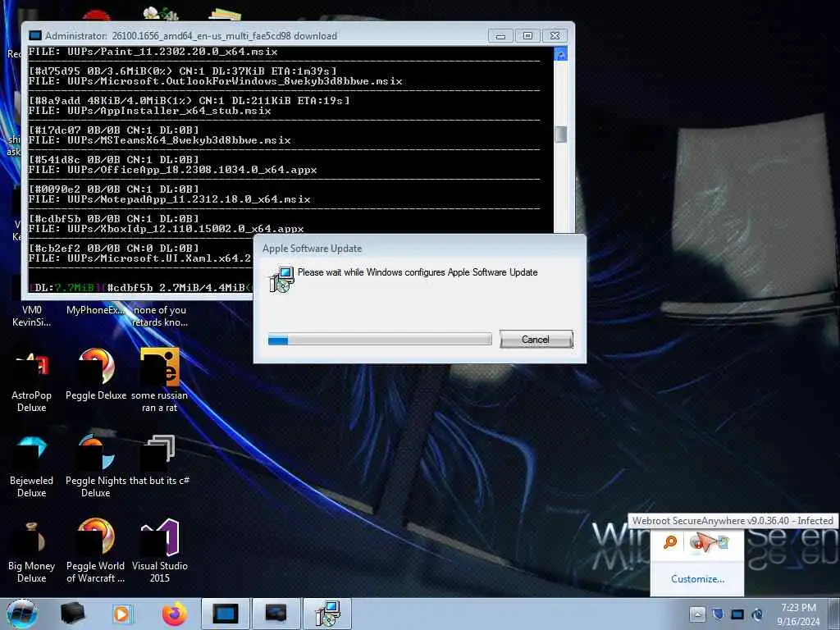Maximize the Administrator download console window
The image size is (840, 630).
coord(527,36)
